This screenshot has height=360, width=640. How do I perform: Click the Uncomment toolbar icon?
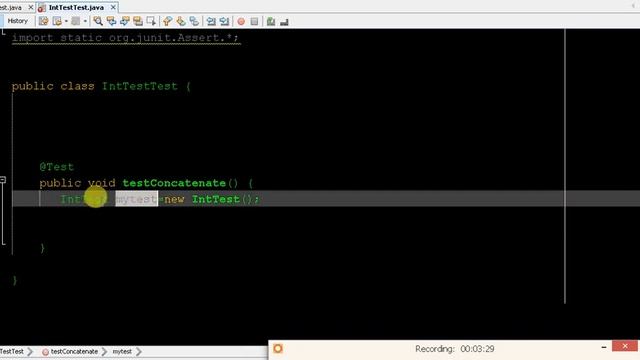(284, 21)
